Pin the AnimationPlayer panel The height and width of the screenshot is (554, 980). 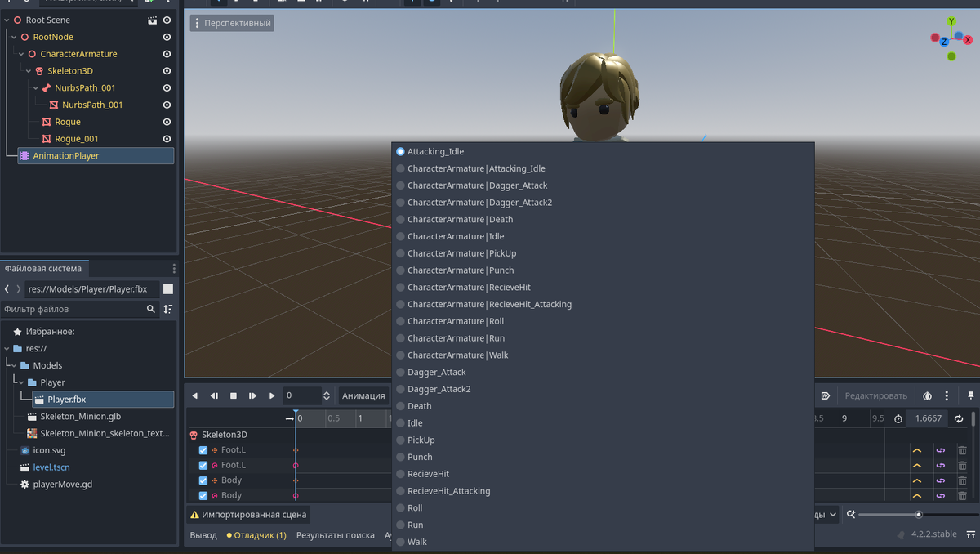tap(971, 395)
